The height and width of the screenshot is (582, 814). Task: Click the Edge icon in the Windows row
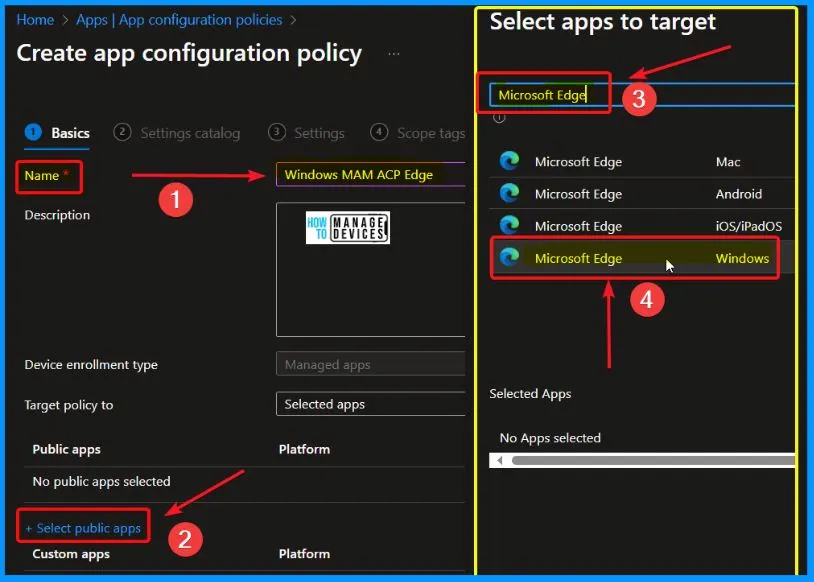pos(509,257)
